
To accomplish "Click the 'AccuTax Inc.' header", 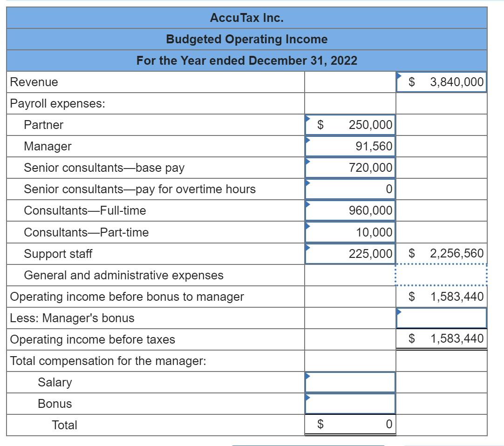I will [x=247, y=18].
